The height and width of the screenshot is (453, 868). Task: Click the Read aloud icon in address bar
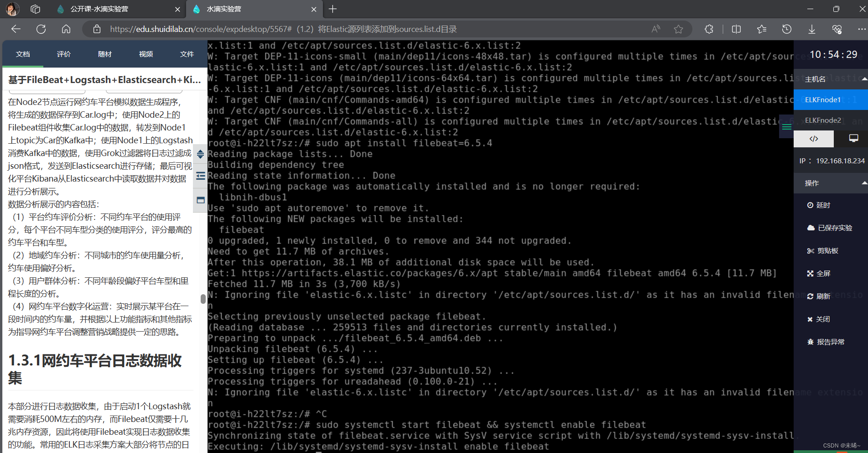[656, 29]
